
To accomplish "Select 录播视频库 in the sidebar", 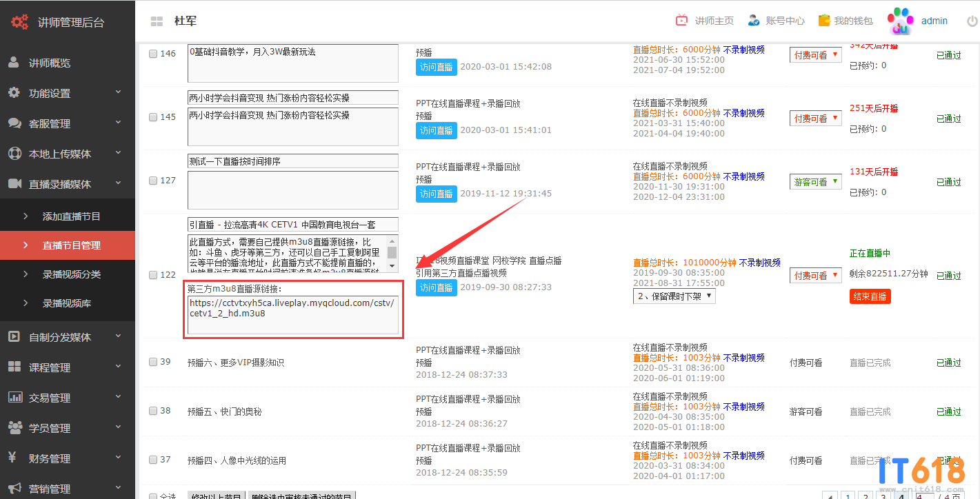I will pyautogui.click(x=66, y=303).
